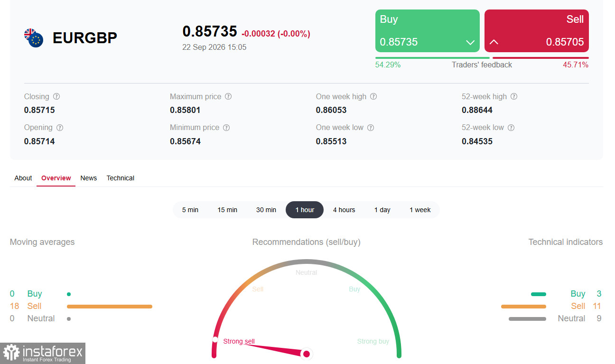Click the Closing help question icon

click(56, 96)
